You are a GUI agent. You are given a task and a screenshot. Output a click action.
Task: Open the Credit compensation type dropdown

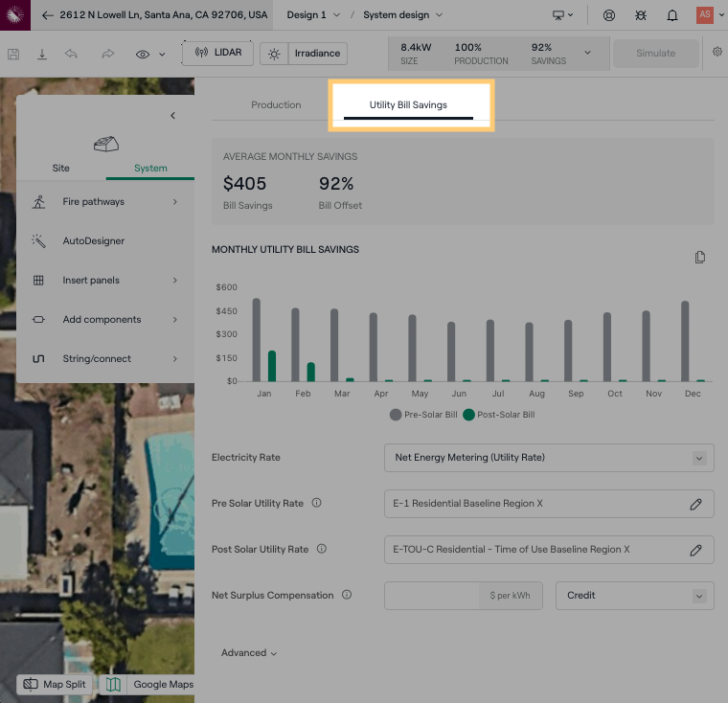tap(634, 596)
